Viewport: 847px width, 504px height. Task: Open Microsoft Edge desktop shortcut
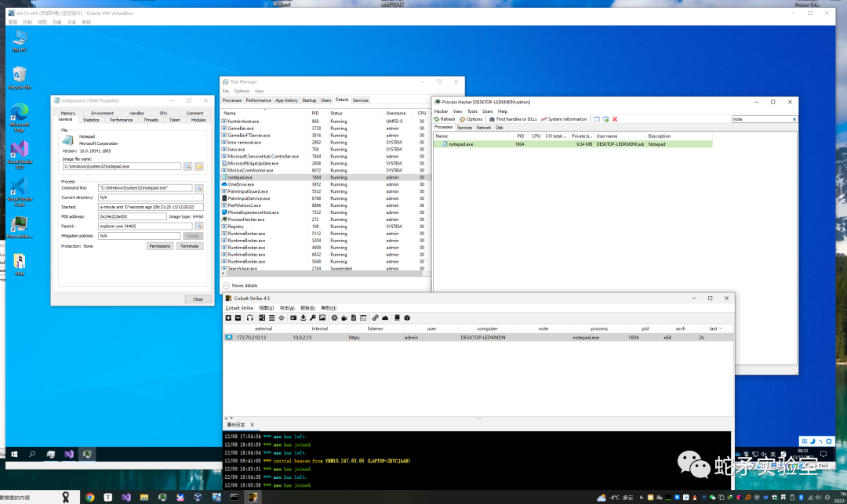click(x=20, y=118)
